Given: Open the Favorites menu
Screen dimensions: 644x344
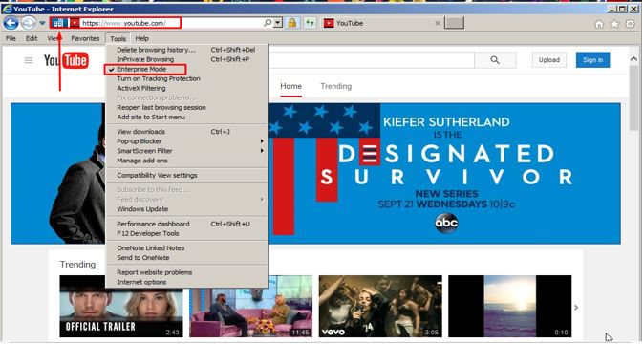Looking at the screenshot, I should click(x=85, y=38).
